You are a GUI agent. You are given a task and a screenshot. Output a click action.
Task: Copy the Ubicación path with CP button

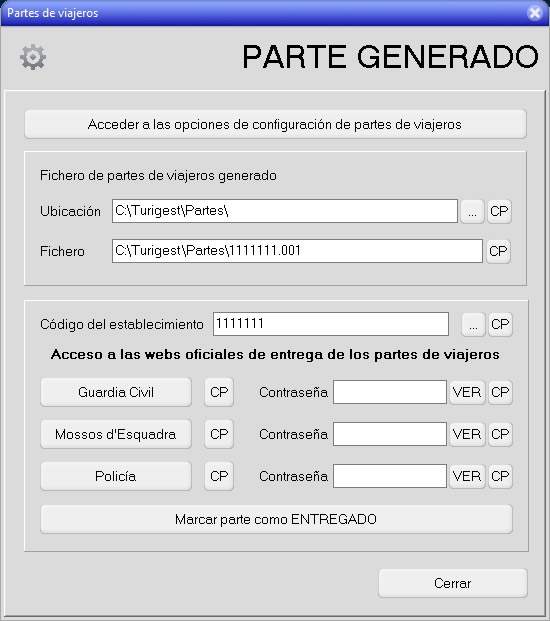(x=499, y=211)
